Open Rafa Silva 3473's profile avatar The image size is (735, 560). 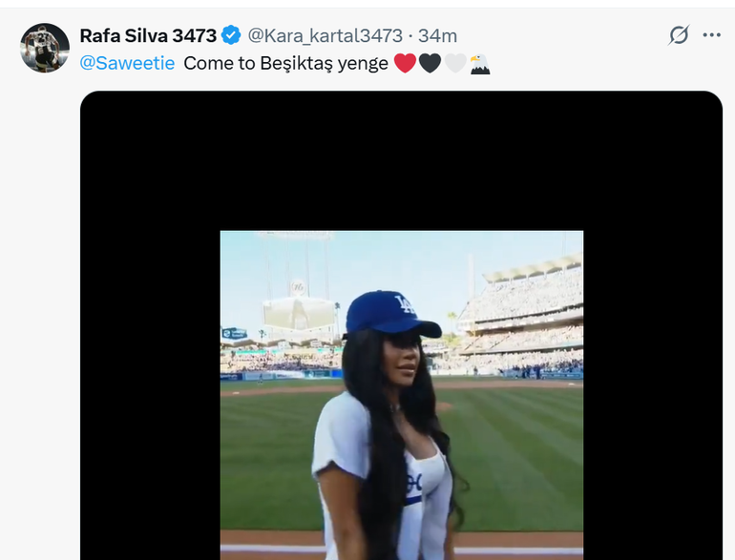[x=45, y=48]
